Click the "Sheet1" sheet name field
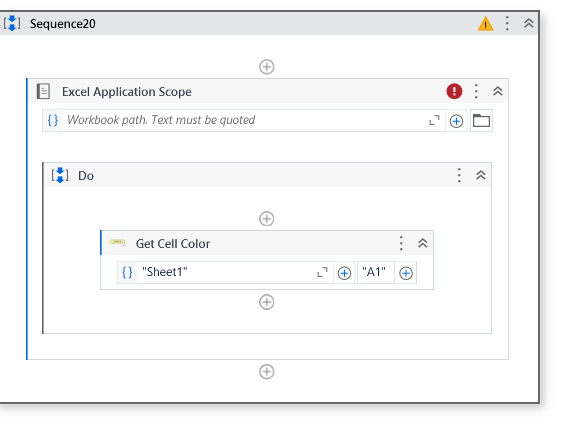 (x=225, y=272)
